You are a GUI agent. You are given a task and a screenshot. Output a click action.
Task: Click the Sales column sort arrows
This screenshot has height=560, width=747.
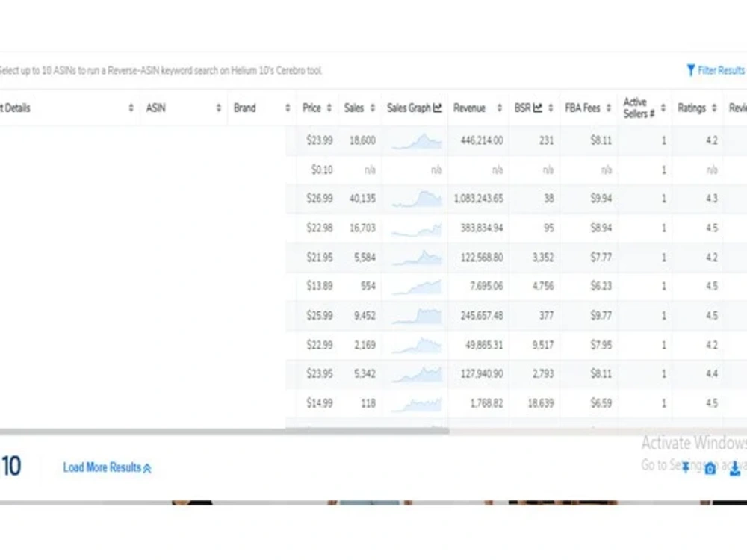pyautogui.click(x=373, y=108)
